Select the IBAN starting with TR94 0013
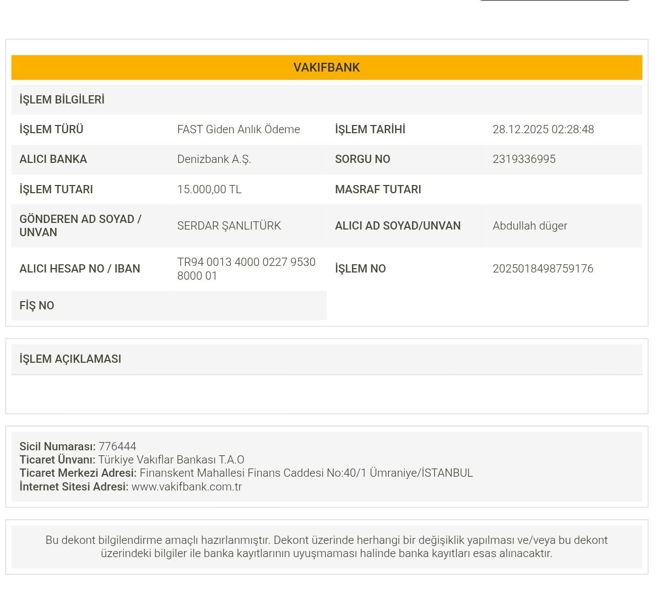This screenshot has width=672, height=616. [246, 269]
